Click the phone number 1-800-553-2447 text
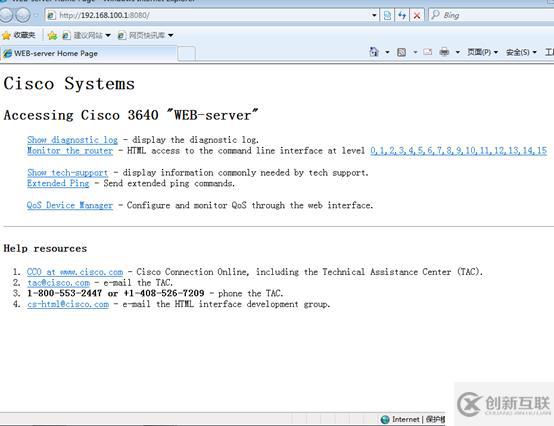The image size is (554, 426). tap(64, 293)
